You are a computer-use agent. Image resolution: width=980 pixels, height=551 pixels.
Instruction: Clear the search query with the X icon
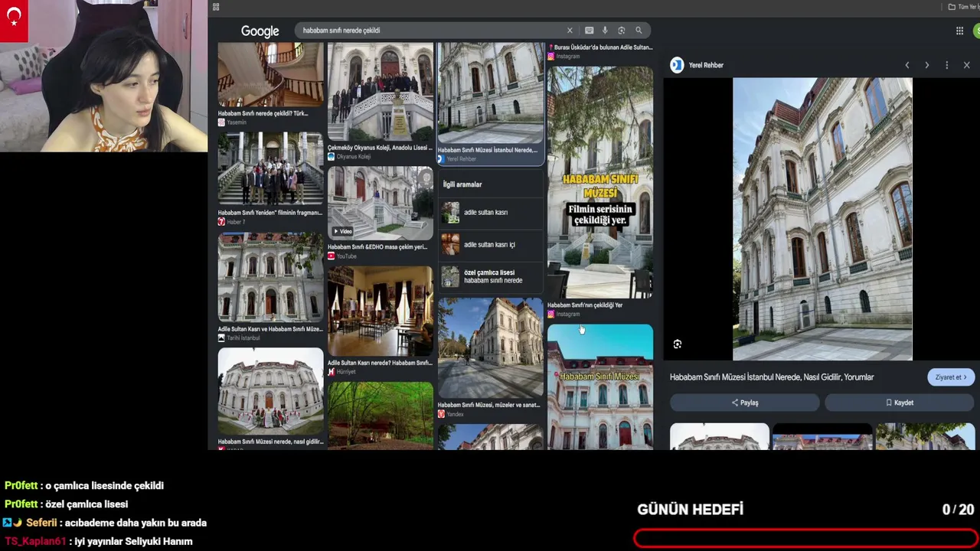click(570, 31)
